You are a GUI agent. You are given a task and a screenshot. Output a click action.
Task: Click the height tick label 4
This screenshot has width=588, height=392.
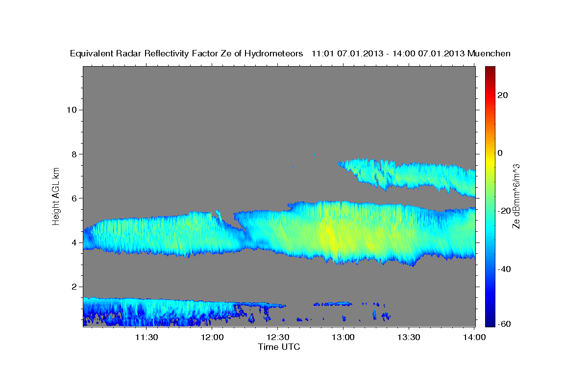pyautogui.click(x=74, y=243)
